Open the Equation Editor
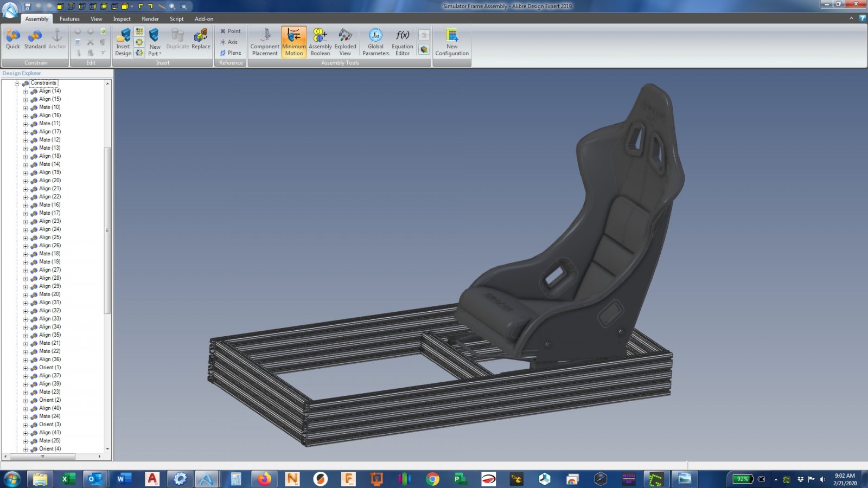The width and height of the screenshot is (868, 488). point(403,42)
